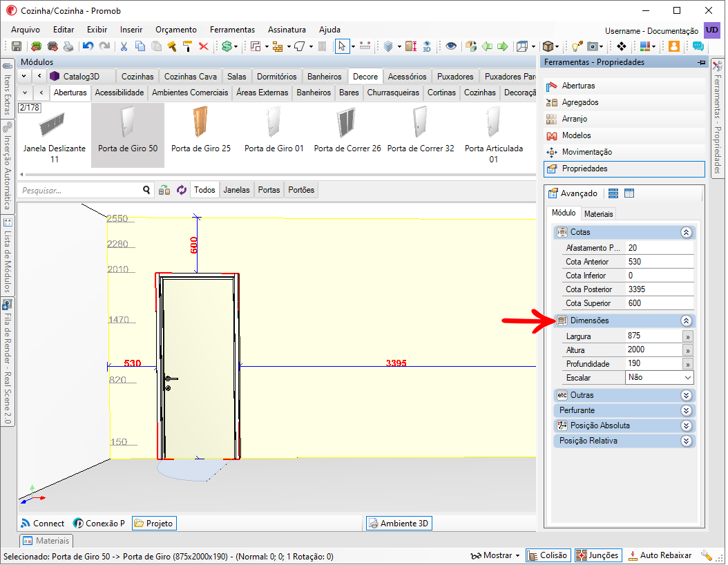
Task: Click the blue chat bubbles icon
Action: coord(698,46)
